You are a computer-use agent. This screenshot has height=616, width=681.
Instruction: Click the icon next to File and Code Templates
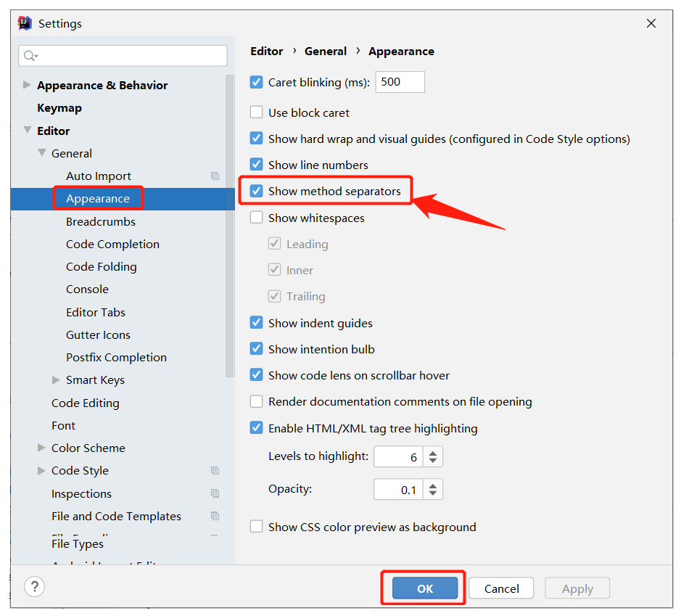point(215,515)
